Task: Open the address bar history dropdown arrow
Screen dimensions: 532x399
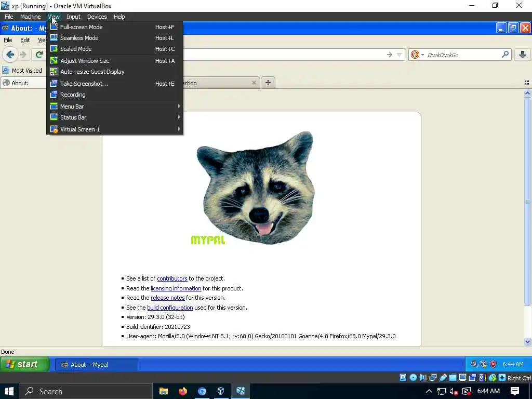Action: click(399, 55)
